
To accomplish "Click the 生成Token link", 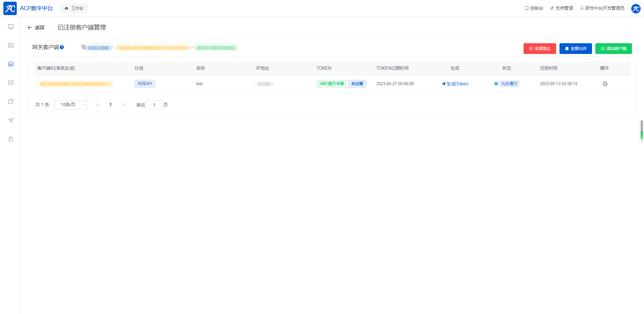I will click(x=455, y=84).
